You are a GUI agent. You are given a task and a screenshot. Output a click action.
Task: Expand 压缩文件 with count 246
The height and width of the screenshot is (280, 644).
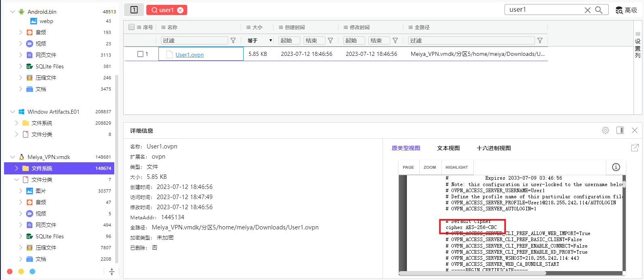pyautogui.click(x=21, y=77)
